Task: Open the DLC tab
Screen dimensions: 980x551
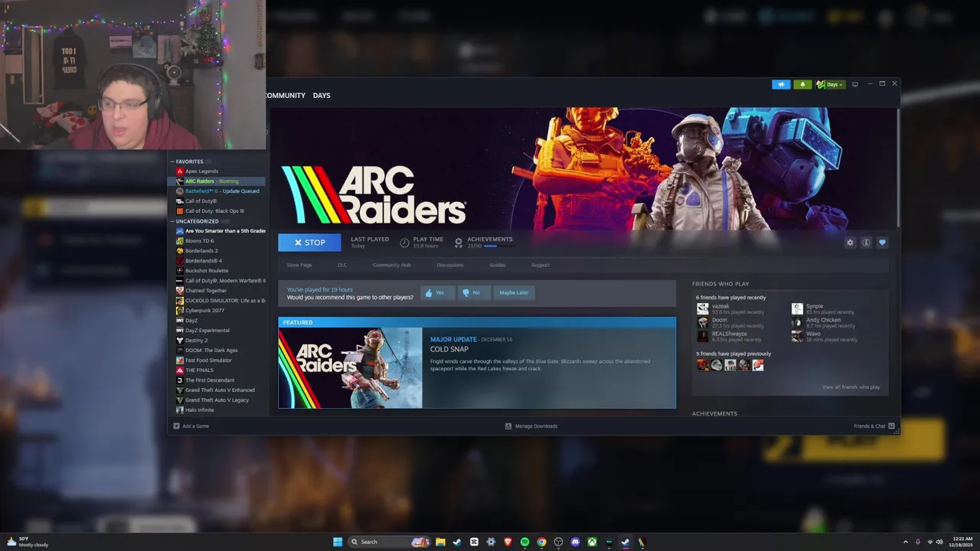Action: point(342,265)
